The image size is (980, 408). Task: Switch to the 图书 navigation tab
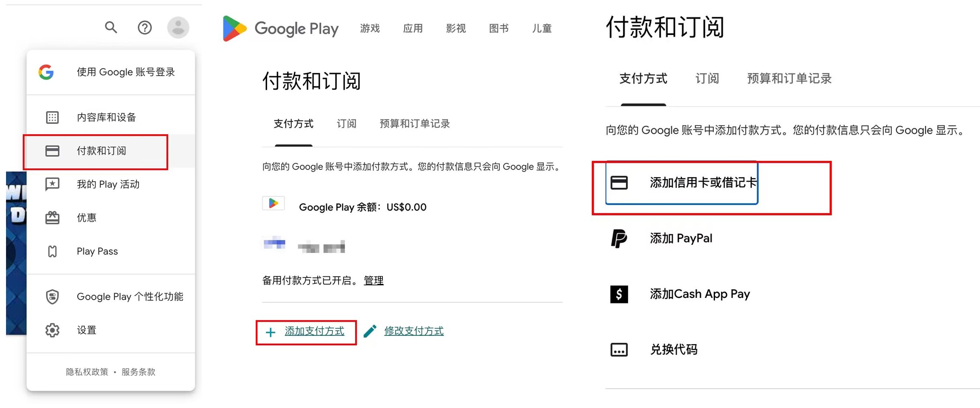click(x=499, y=29)
